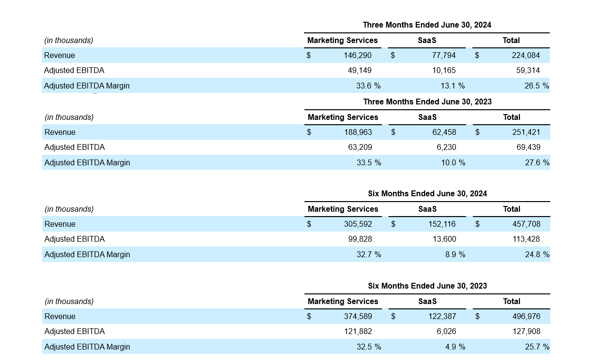Select the Adjusted EBITDA figure 63,209

[x=360, y=147]
